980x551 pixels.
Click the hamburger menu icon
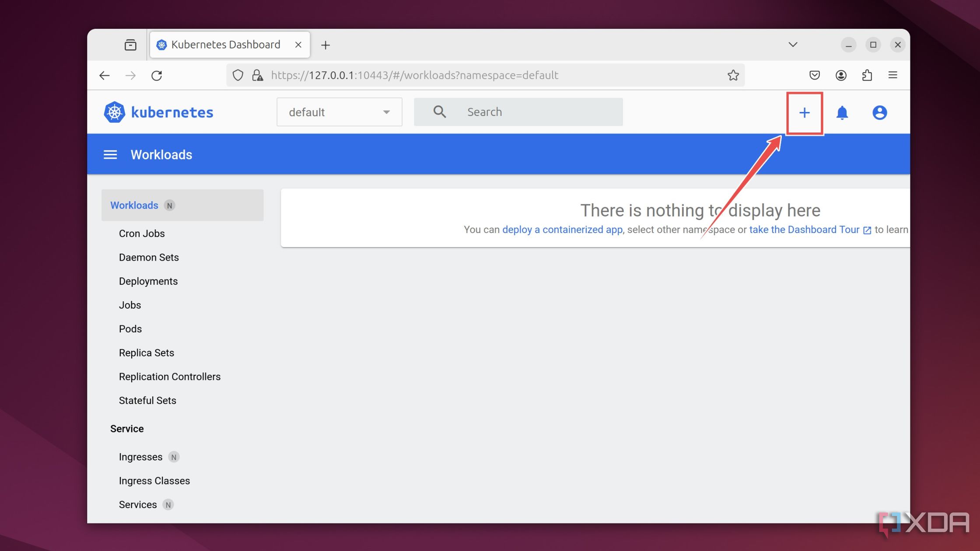coord(109,154)
